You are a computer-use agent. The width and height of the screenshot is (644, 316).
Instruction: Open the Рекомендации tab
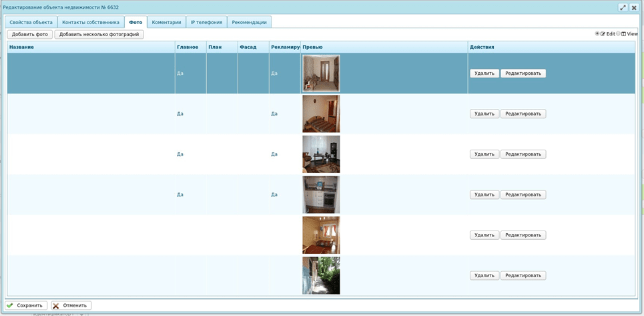point(249,22)
